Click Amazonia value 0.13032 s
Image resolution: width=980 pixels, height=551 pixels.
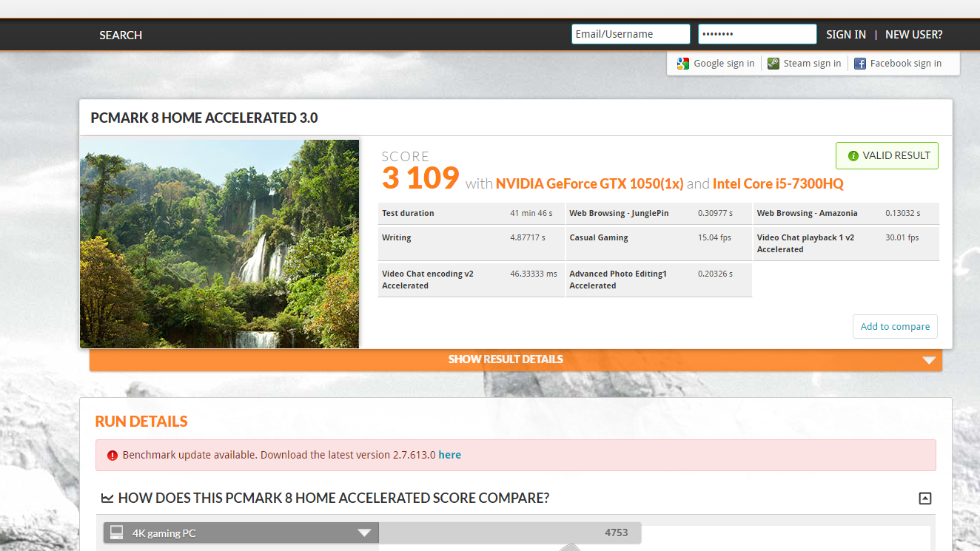tap(903, 213)
